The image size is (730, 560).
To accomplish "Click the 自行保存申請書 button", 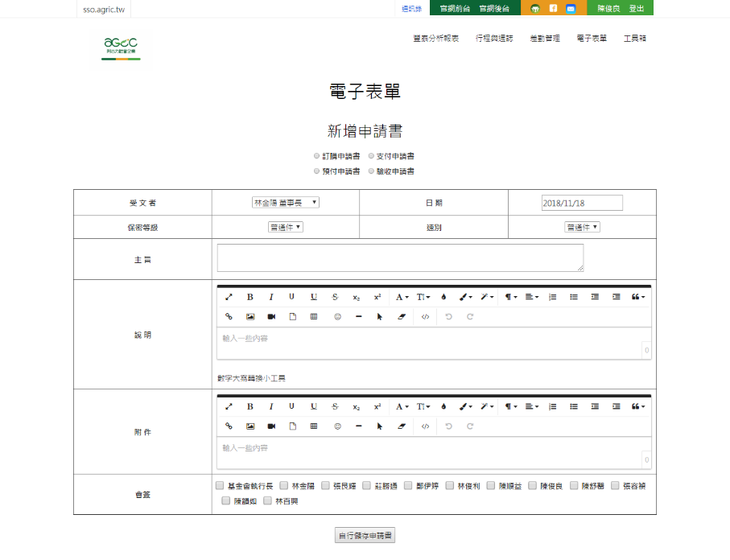I will pos(365,535).
